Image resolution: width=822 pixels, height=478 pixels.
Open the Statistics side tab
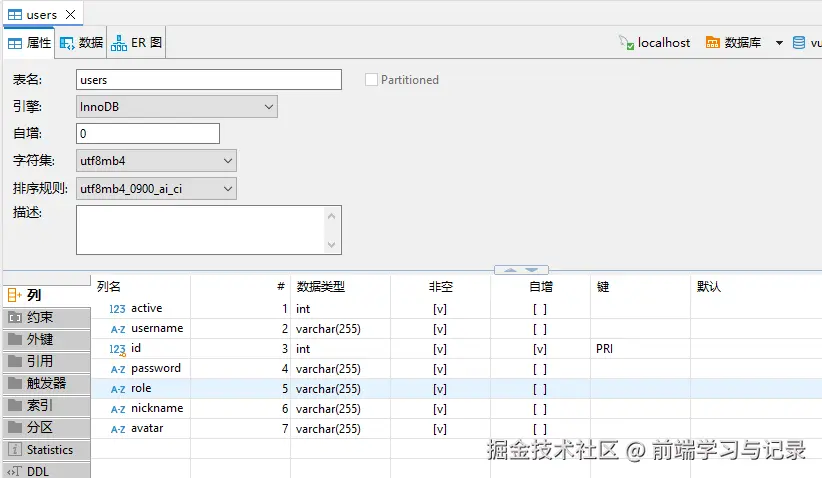(47, 450)
